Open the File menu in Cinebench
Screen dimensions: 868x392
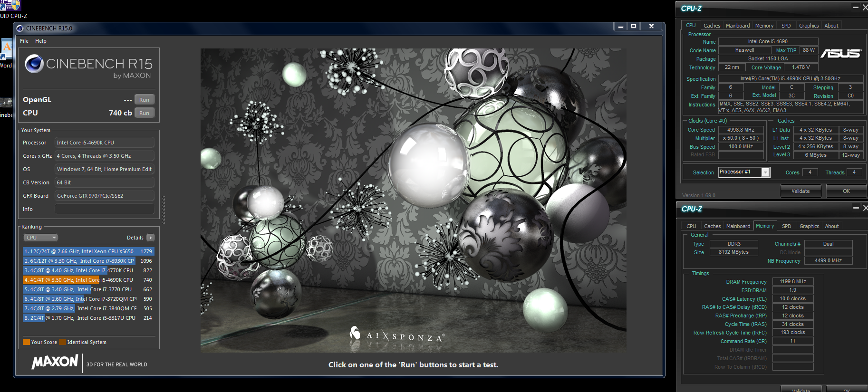(x=24, y=41)
